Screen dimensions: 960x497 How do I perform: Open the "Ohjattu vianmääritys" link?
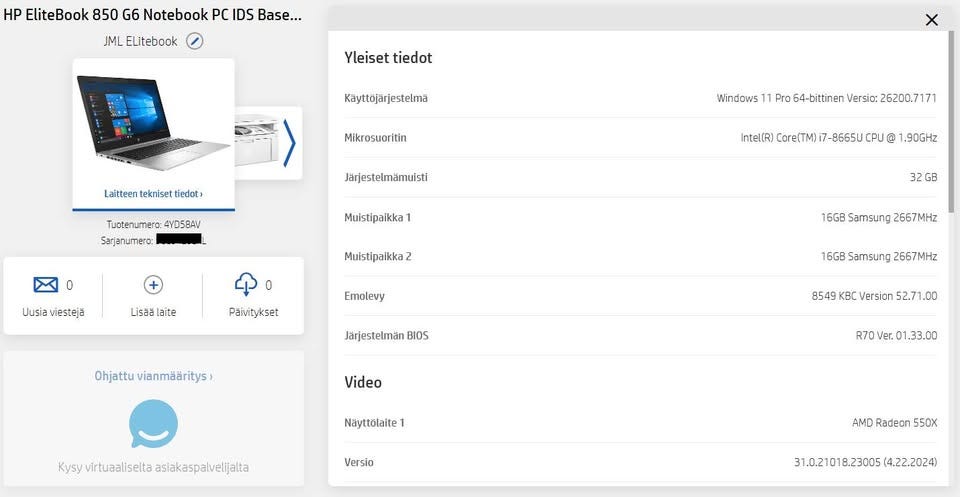[x=153, y=376]
